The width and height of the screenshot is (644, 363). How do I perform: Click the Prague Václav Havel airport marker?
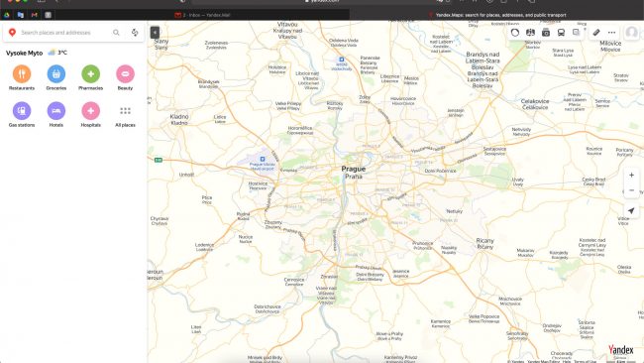tap(263, 159)
